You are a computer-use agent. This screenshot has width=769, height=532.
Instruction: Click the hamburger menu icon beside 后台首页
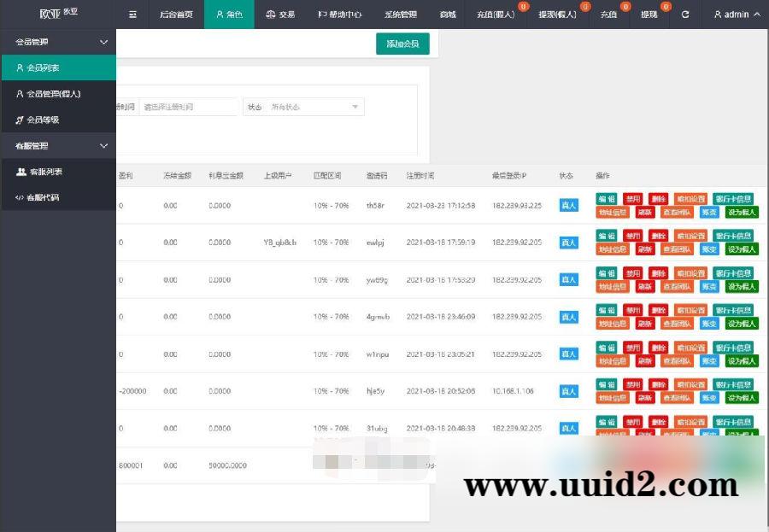(132, 15)
